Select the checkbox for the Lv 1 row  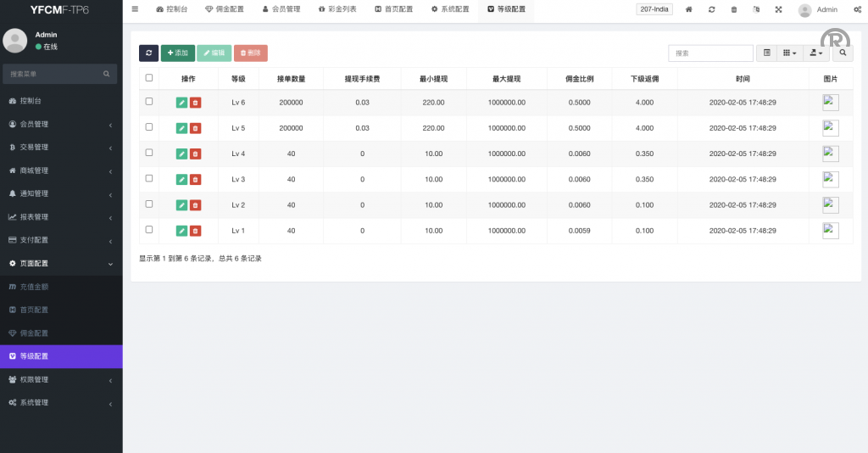point(149,229)
